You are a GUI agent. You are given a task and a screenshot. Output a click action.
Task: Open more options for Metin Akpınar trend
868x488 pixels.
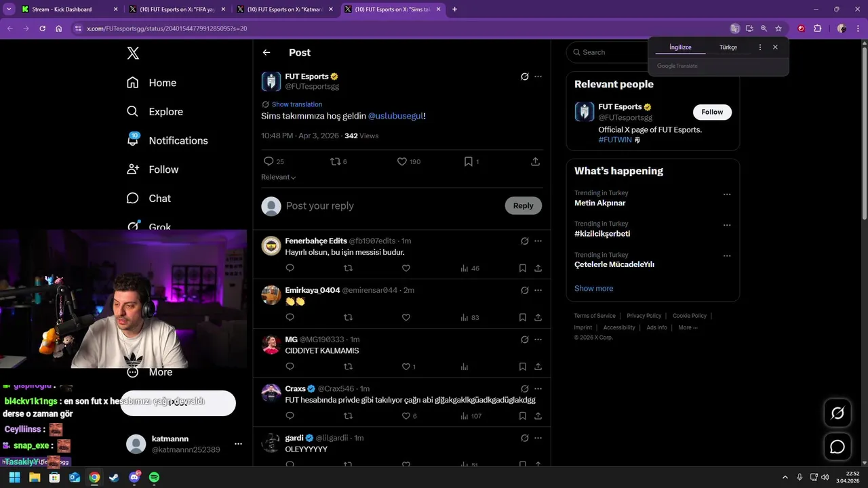pos(727,195)
